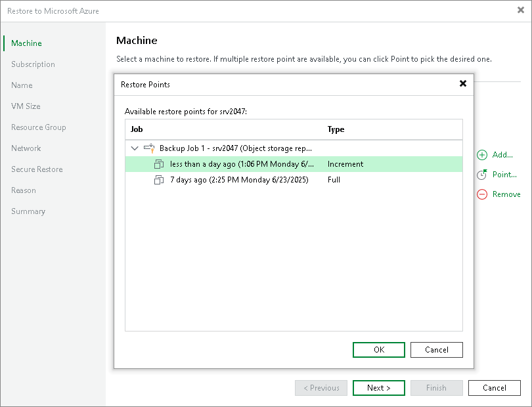The image size is (532, 407).
Task: Open the VM Size wizard step
Action: [x=26, y=106]
